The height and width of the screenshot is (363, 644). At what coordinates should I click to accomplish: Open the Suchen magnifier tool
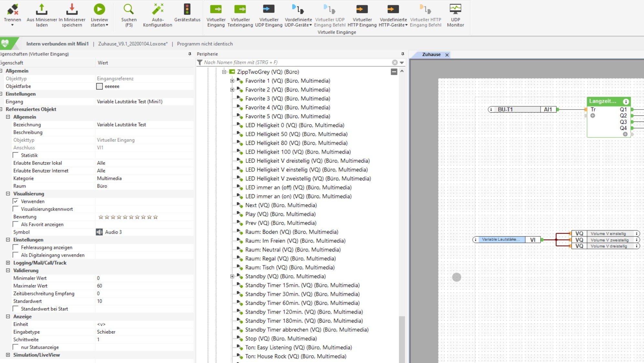pyautogui.click(x=129, y=10)
